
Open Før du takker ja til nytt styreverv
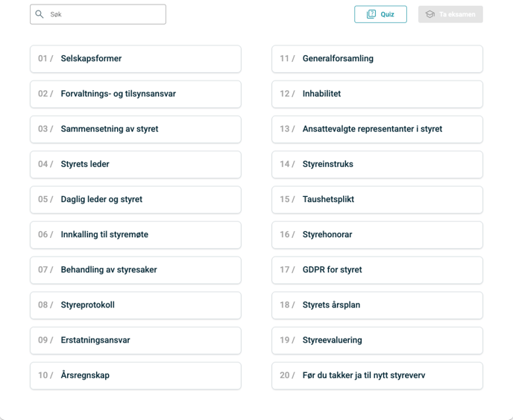point(377,375)
